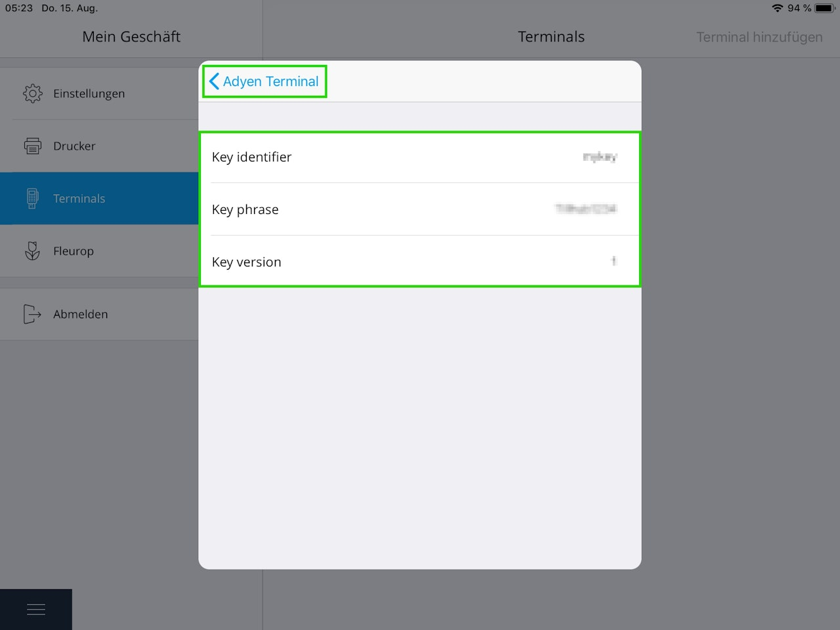The height and width of the screenshot is (630, 840).
Task: Click the Key identifier label
Action: 251,157
